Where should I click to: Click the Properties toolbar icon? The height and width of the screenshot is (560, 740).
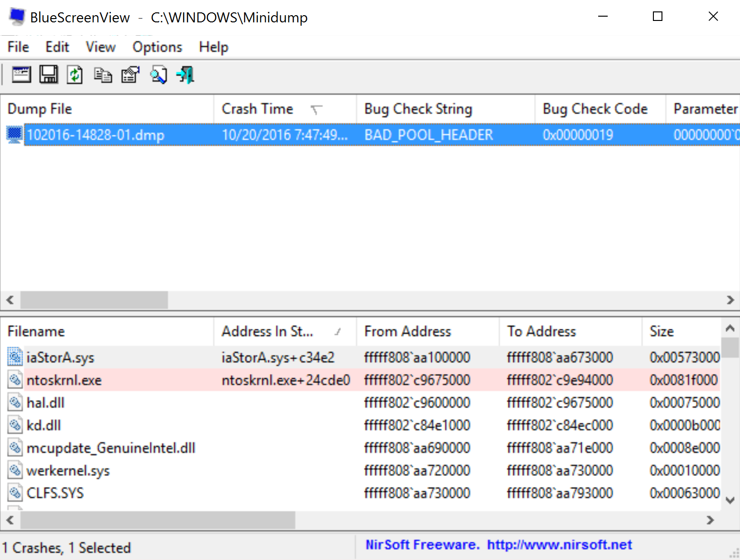(130, 75)
